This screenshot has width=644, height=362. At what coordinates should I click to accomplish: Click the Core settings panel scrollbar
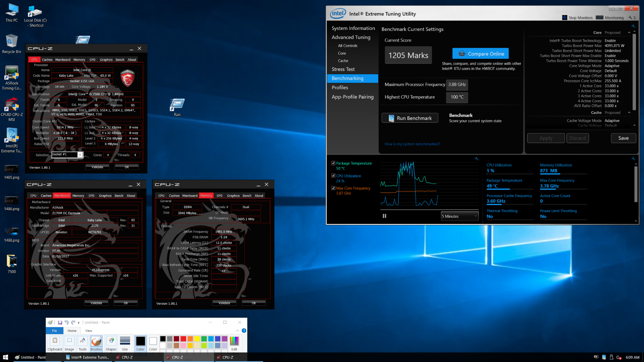pos(634,72)
